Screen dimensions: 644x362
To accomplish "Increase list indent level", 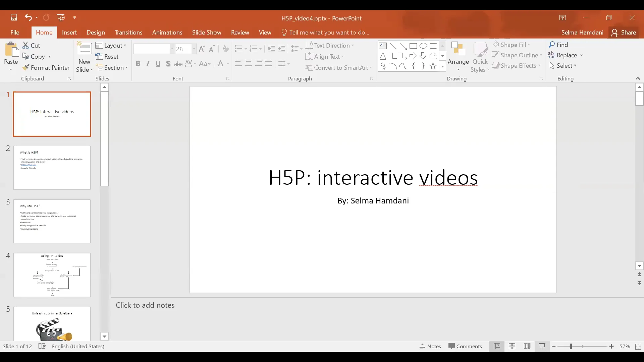I will pos(281,49).
